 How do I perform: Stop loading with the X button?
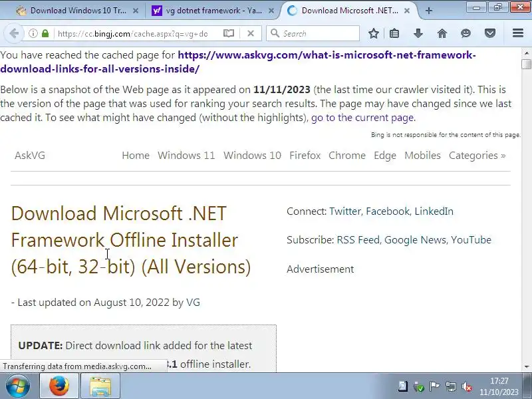251,33
